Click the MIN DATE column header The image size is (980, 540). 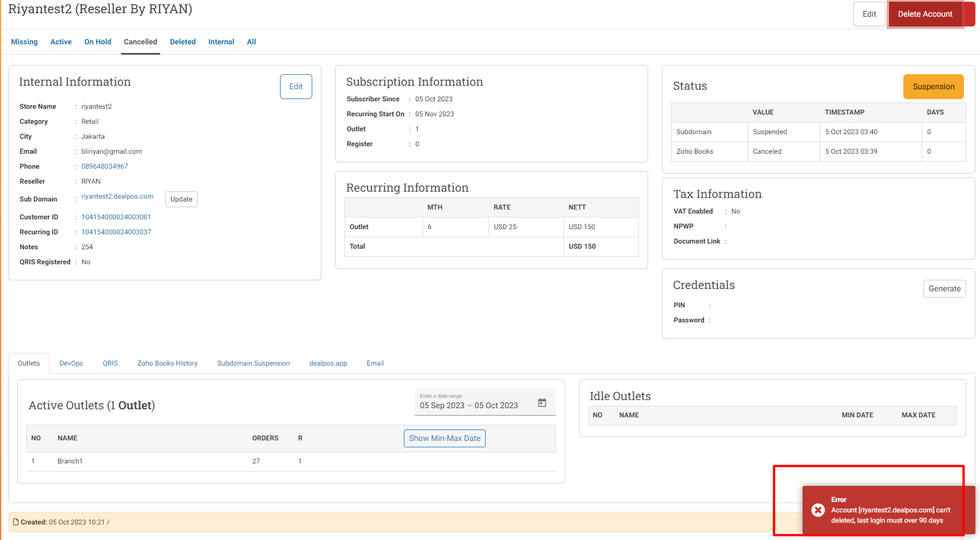pyautogui.click(x=857, y=415)
